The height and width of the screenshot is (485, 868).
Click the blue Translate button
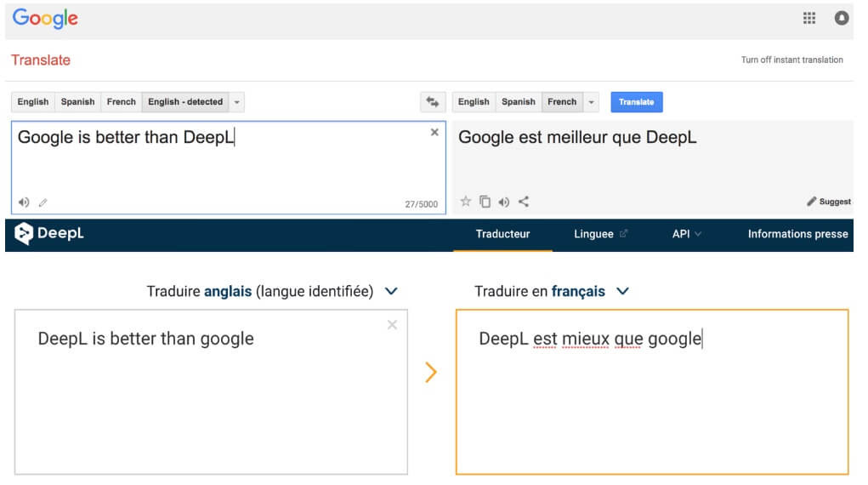tap(637, 102)
